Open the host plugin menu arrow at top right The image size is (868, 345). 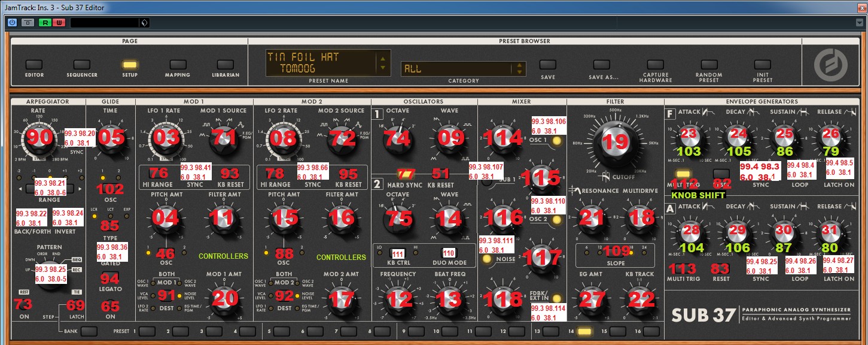point(859,23)
